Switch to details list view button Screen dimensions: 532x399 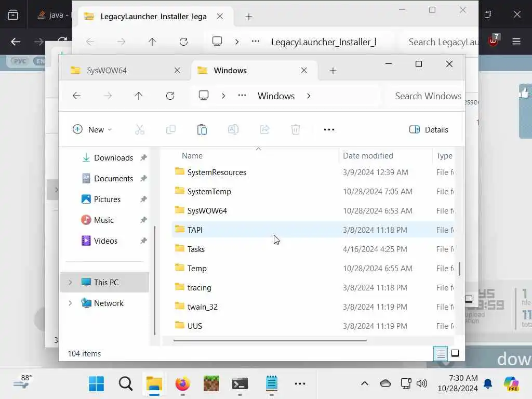tap(441, 354)
